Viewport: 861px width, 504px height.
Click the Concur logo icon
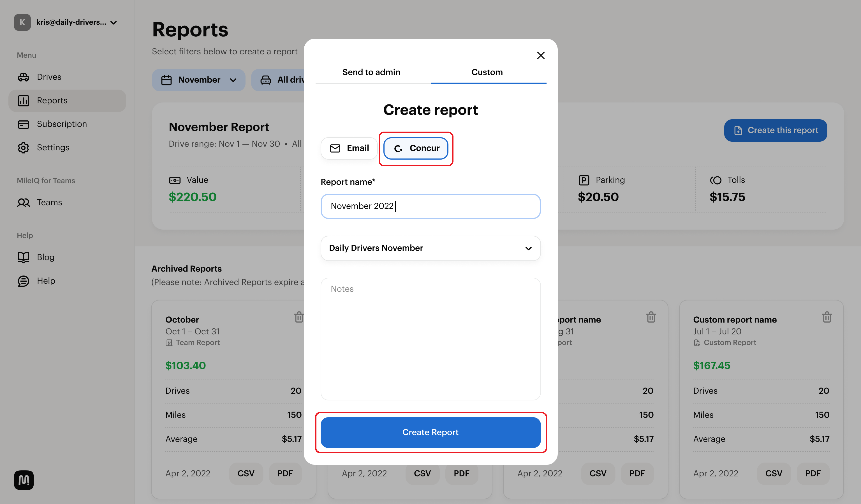click(398, 148)
